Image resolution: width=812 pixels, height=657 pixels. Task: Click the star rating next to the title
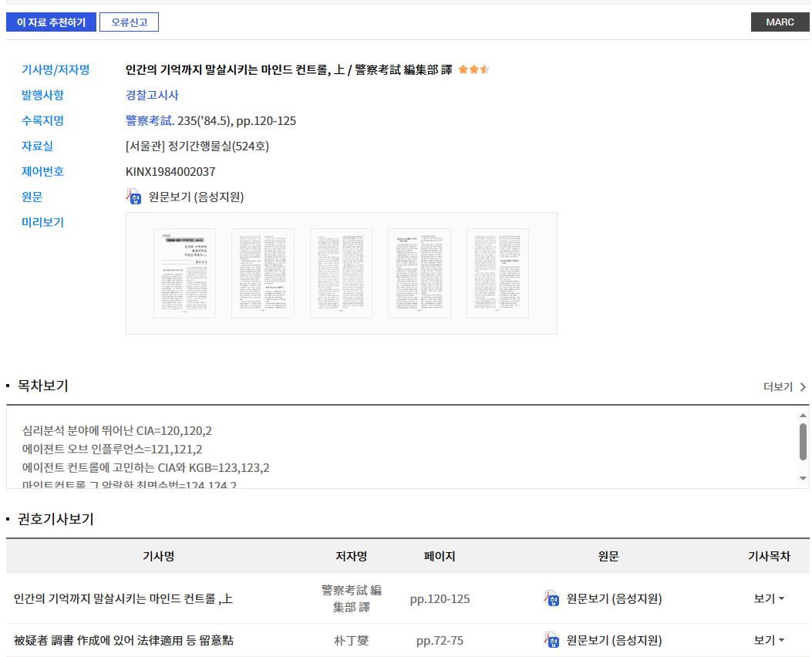tap(473, 69)
